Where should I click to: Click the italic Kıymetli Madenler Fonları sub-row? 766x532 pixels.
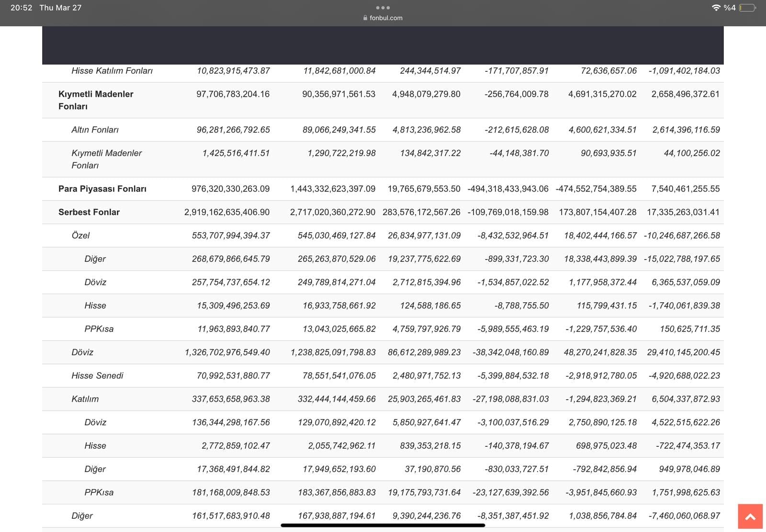(106, 159)
